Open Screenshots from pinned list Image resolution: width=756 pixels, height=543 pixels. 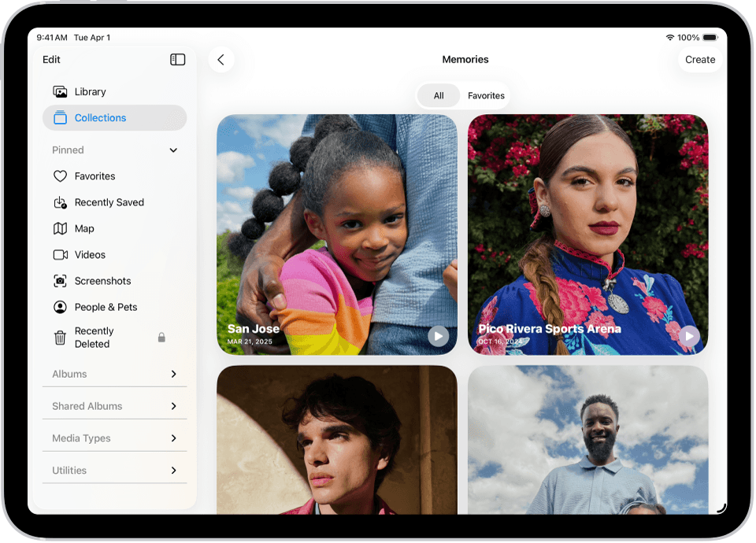pyautogui.click(x=115, y=281)
